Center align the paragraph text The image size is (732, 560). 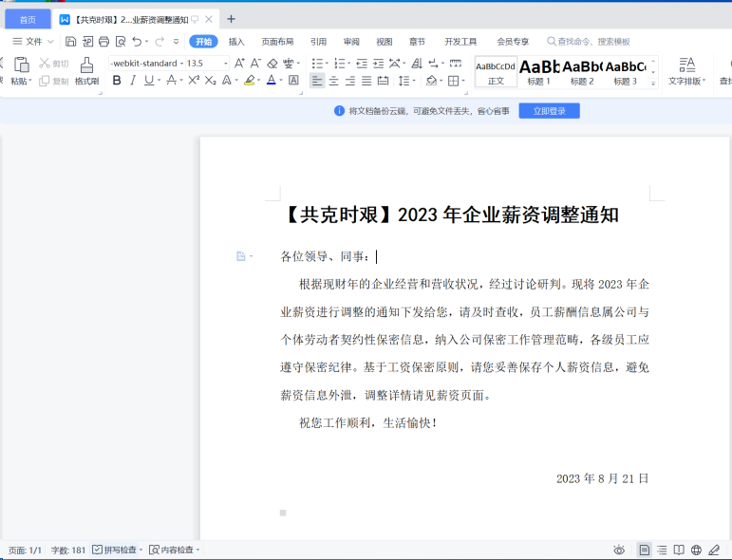coord(333,81)
